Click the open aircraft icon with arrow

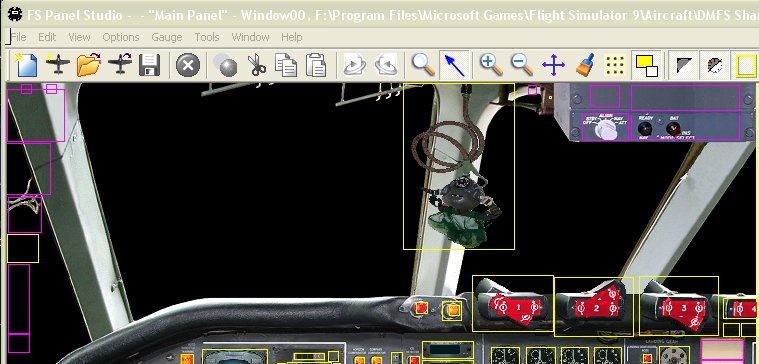pos(120,65)
